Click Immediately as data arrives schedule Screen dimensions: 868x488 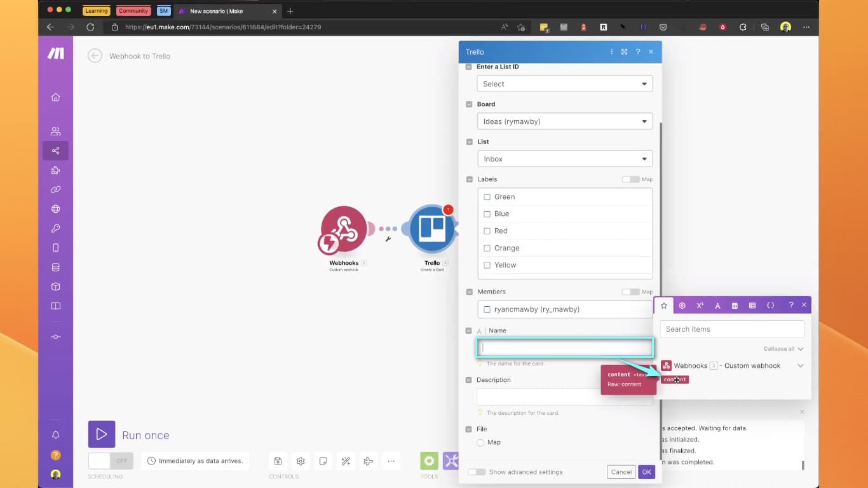(x=195, y=461)
